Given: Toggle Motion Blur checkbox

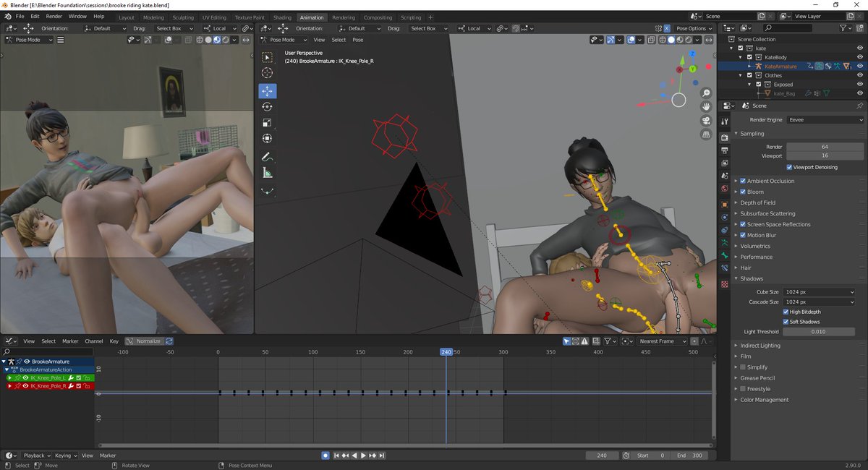Looking at the screenshot, I should (742, 235).
